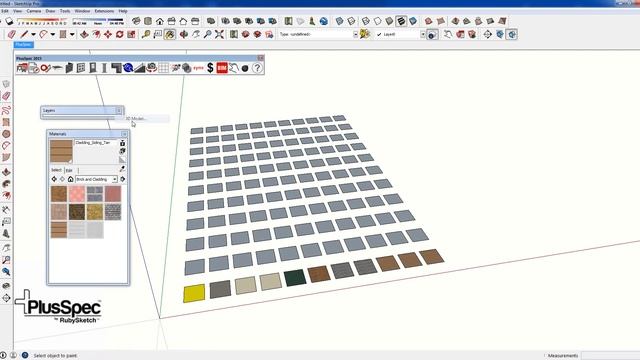
Task: Click the red BIM icon in PlusSpec toolbar
Action: [222, 68]
